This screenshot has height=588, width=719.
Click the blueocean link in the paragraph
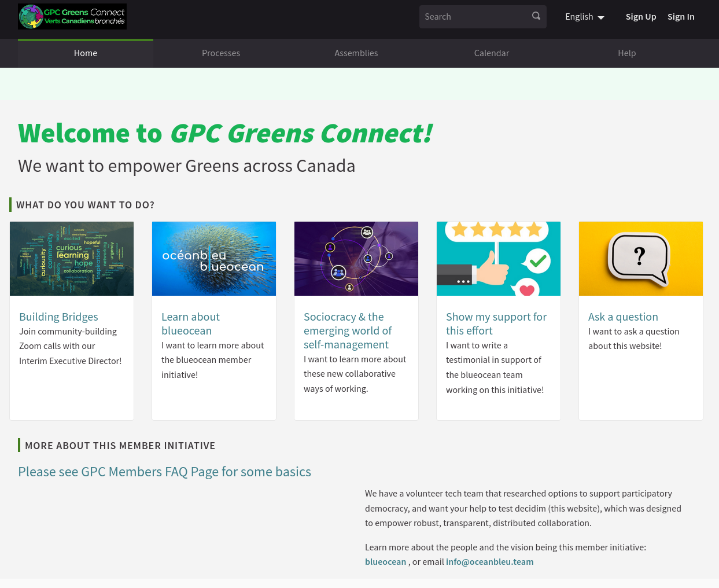pos(385,562)
